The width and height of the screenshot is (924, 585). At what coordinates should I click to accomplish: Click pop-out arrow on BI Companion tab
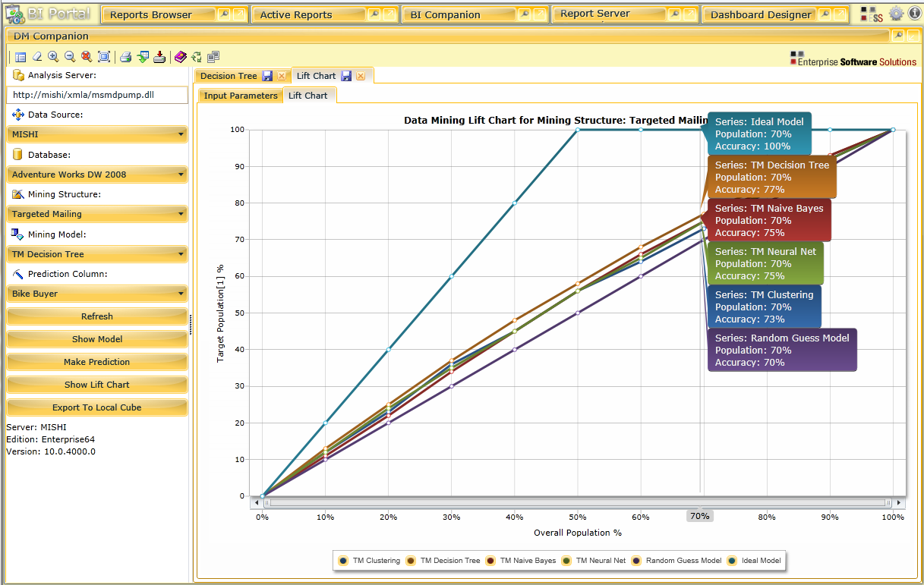coord(539,14)
